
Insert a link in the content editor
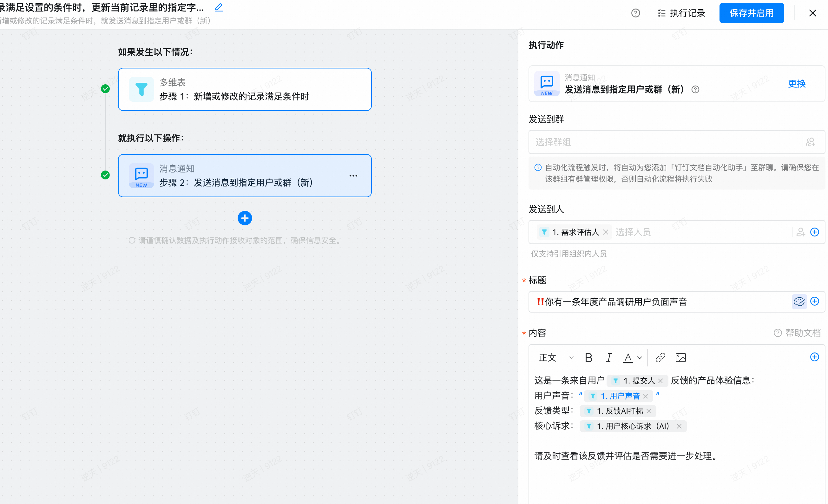pos(660,358)
